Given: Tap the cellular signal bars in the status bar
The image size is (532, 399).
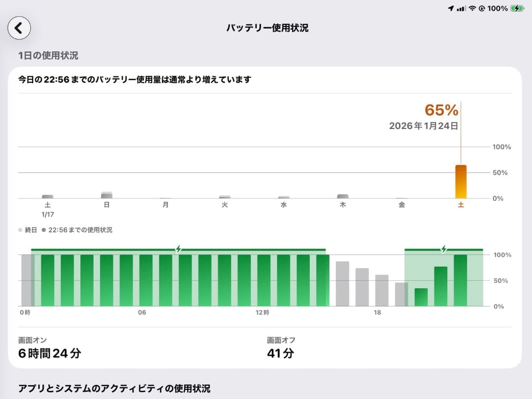Looking at the screenshot, I should (x=461, y=8).
